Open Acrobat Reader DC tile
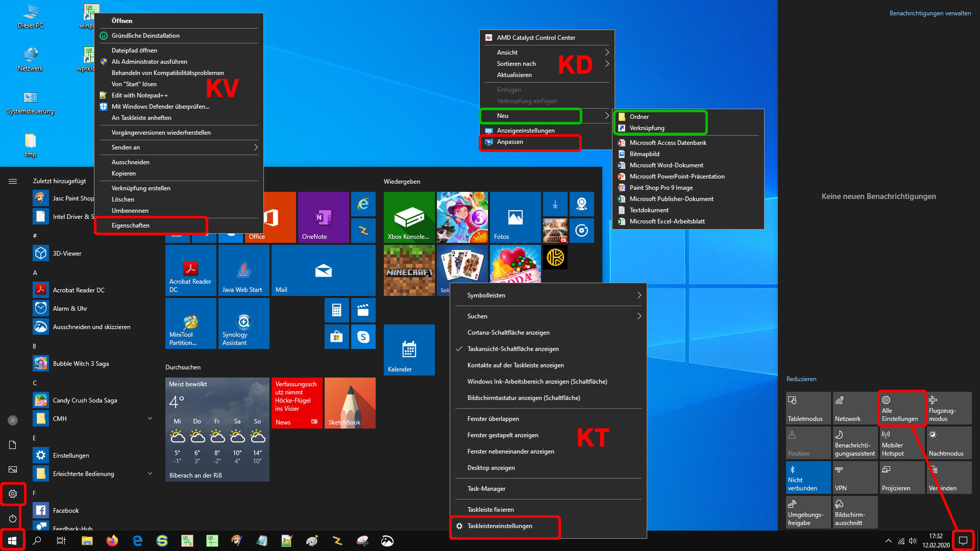 (x=190, y=270)
